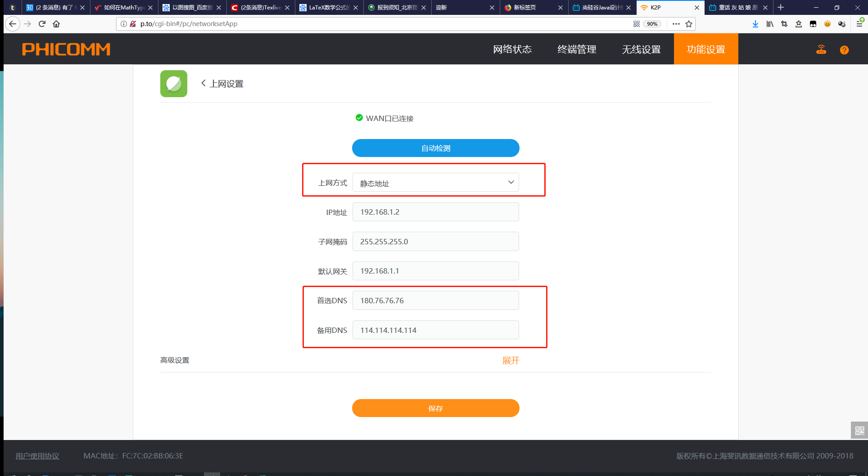Click the orange router Wi-Fi icon in header
This screenshot has height=476, width=868.
click(x=821, y=49)
